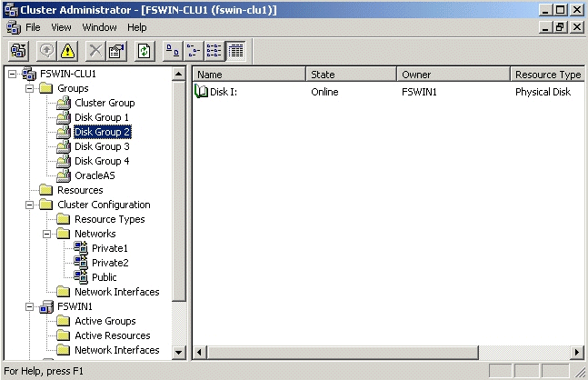Sort by the Name column header
Viewport: 588px width, 380px height.
point(249,75)
